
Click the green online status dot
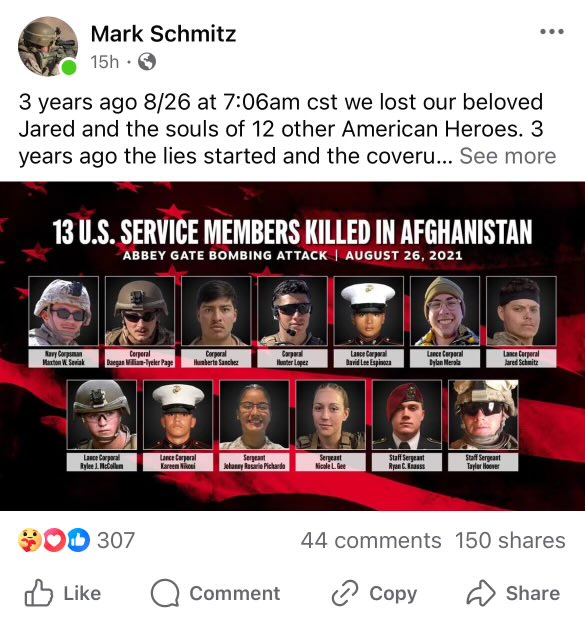[69, 67]
